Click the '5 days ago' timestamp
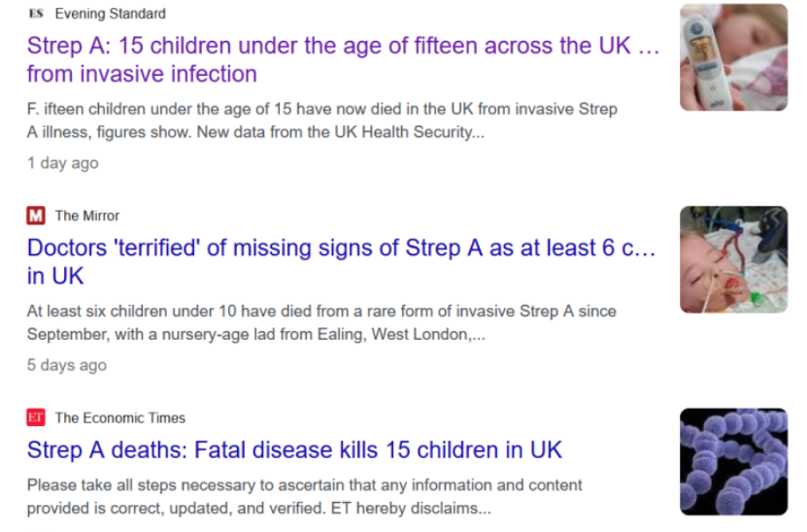Image resolution: width=807 pixels, height=532 pixels. 66,365
